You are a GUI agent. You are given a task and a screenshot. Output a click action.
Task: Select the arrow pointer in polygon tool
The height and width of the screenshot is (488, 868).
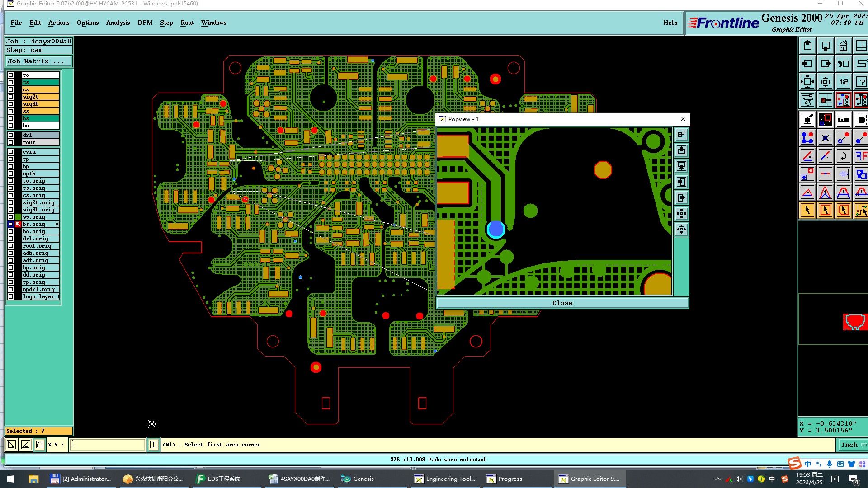point(844,210)
